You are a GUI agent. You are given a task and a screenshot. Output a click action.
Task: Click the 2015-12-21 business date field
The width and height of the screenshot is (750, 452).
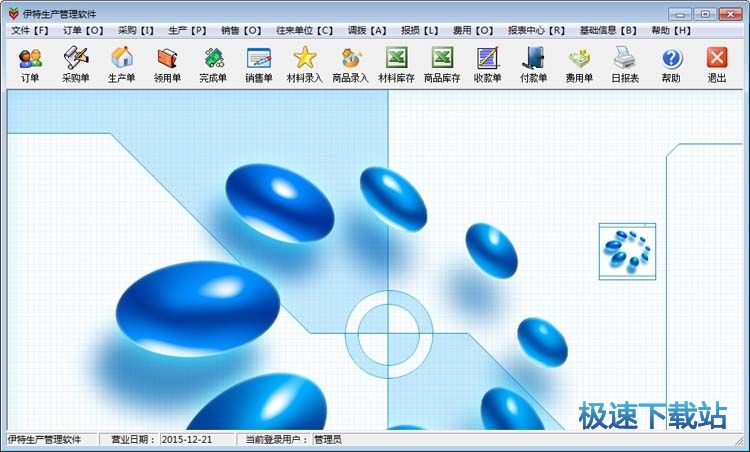coord(197,440)
